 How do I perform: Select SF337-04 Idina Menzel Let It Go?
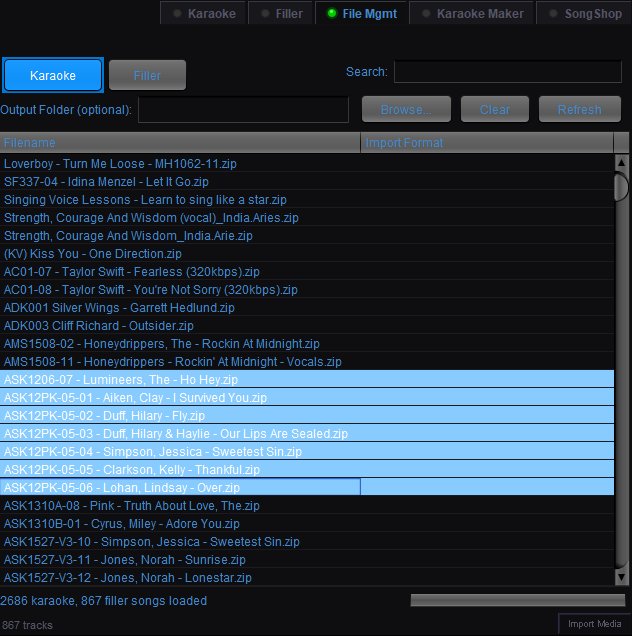tap(307, 181)
